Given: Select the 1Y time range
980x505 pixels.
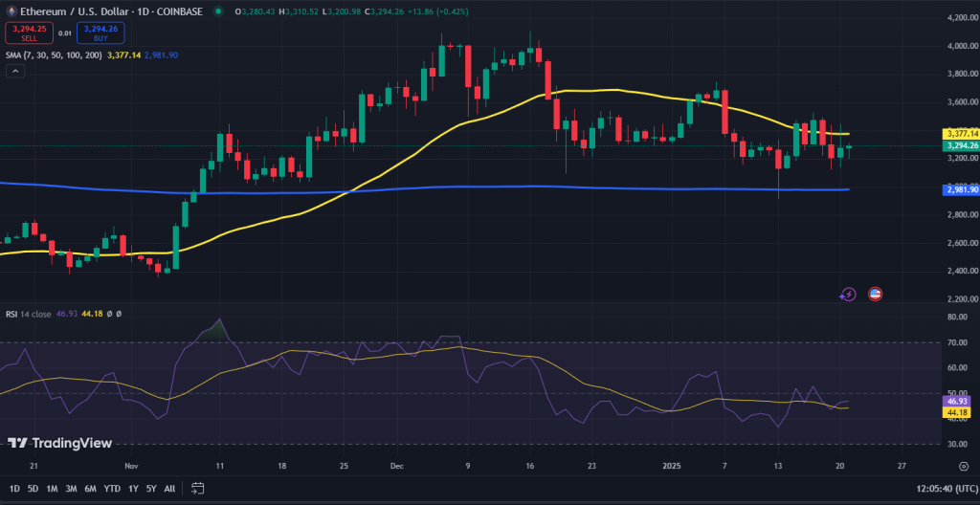Looking at the screenshot, I should (133, 489).
